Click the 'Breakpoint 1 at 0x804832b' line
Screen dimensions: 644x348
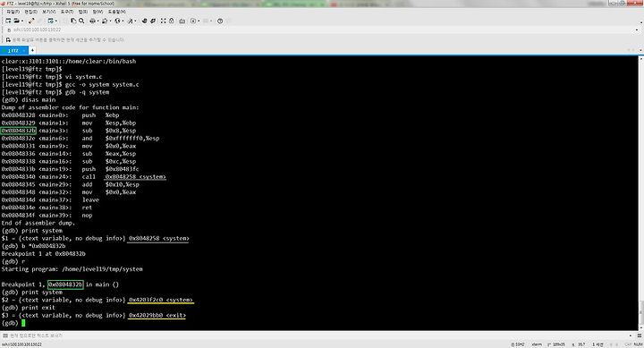coord(44,254)
